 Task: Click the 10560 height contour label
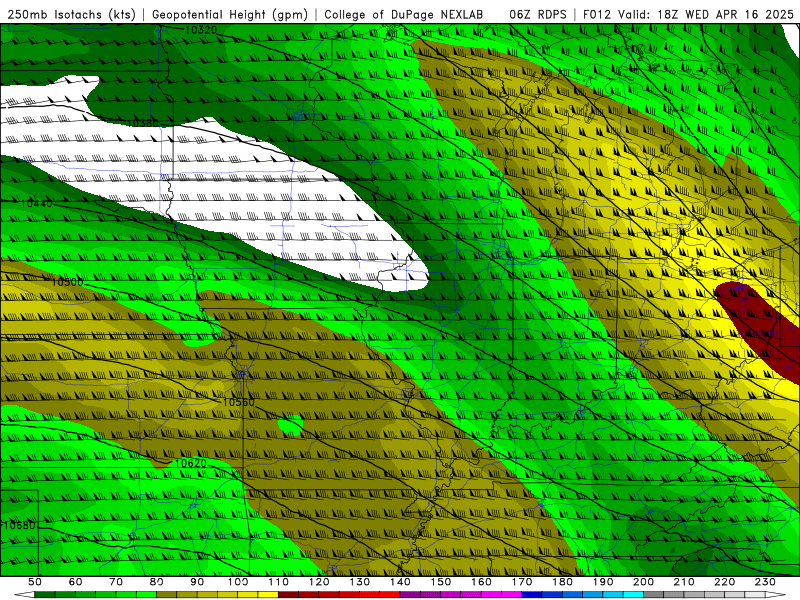coord(238,402)
